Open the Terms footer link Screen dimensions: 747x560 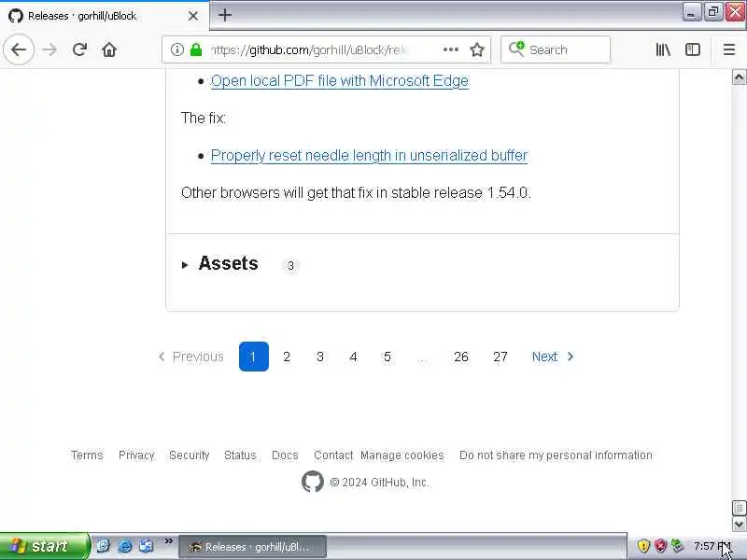[87, 455]
